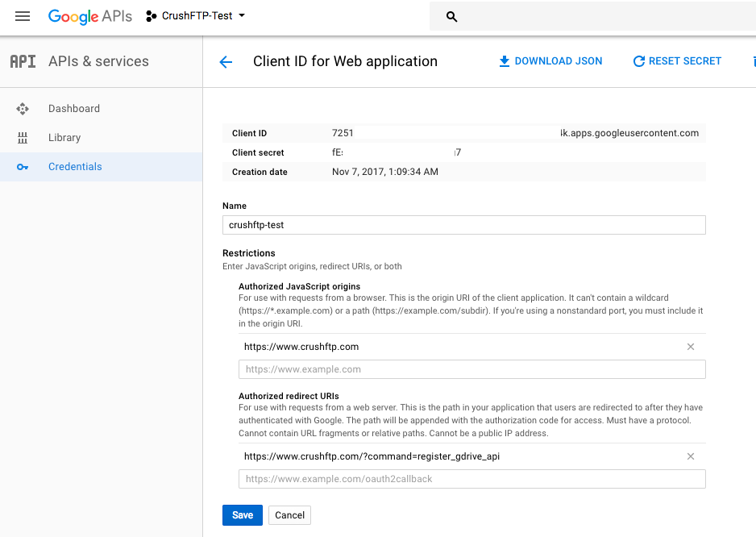
Task: Click the APIs & services heading
Action: click(99, 61)
